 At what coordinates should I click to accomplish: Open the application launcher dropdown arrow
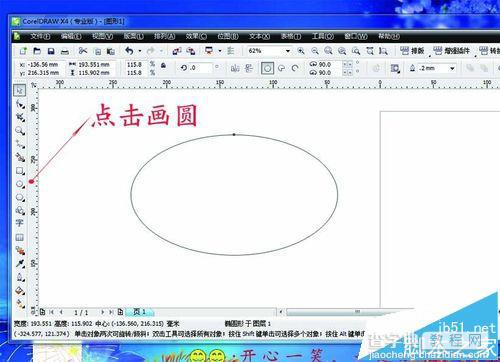pos(220,51)
